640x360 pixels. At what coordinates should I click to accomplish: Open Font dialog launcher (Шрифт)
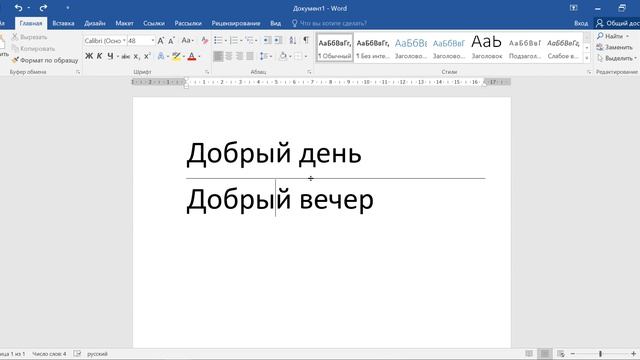tap(207, 72)
